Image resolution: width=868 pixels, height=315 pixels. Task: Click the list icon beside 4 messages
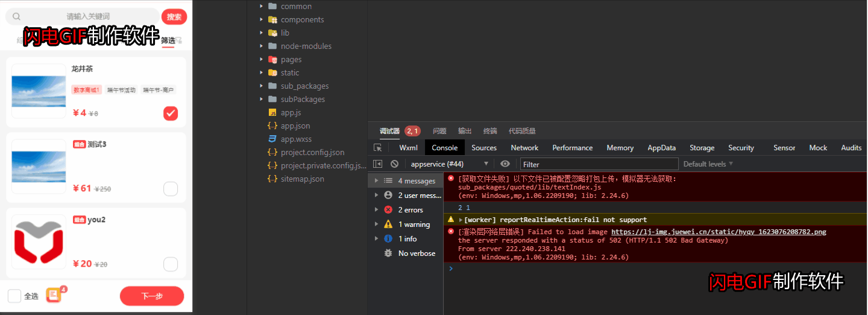click(388, 181)
